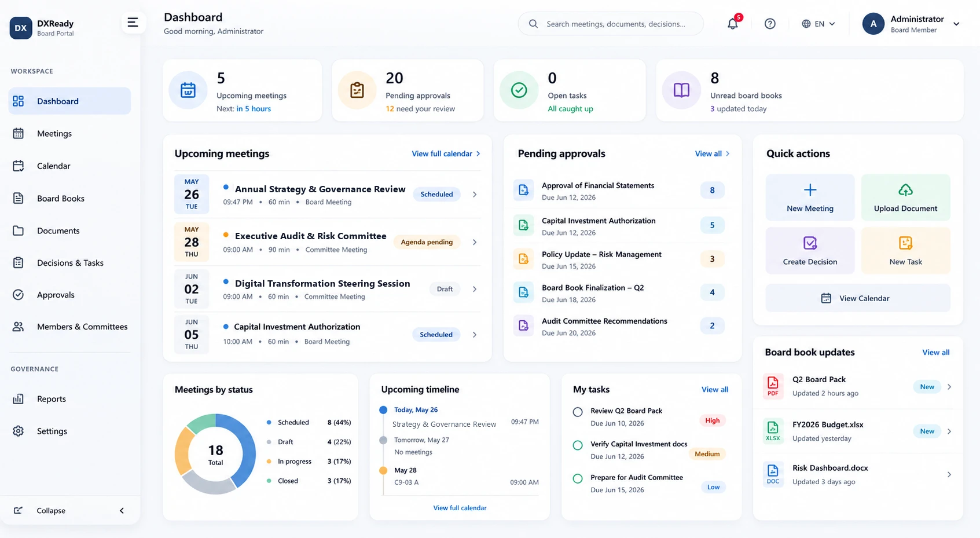Toggle the hamburger menu icon

pos(133,23)
